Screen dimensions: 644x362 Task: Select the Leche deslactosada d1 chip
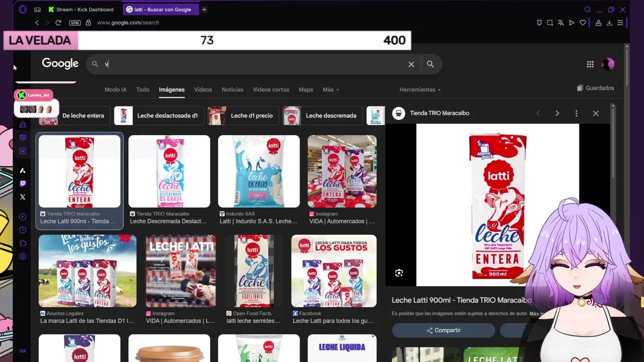158,116
